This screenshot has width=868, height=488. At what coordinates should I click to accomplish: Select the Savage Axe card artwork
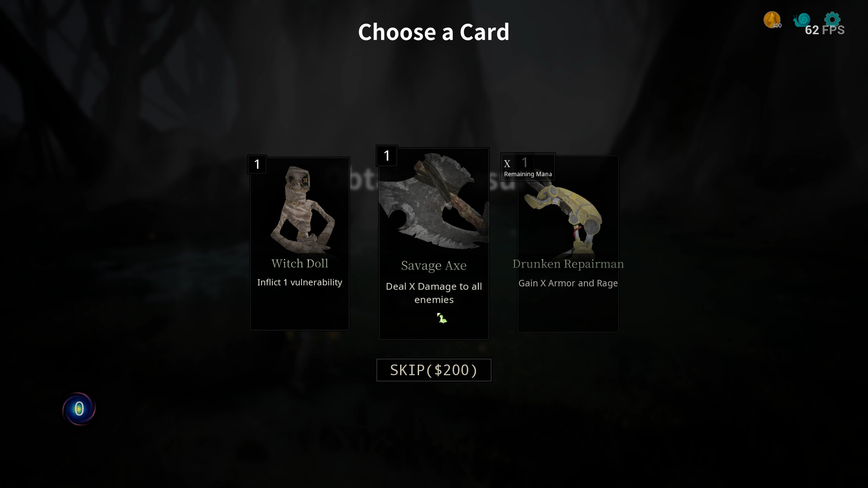tap(434, 201)
